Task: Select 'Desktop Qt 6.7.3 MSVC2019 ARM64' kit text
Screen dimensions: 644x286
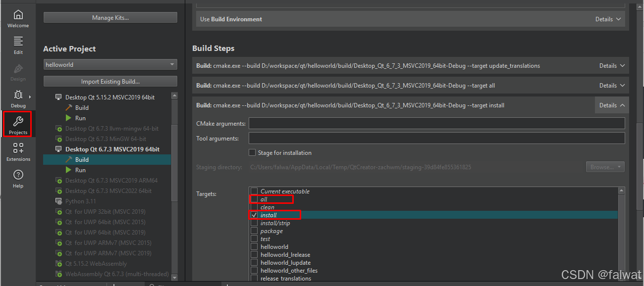Action: 111,181
